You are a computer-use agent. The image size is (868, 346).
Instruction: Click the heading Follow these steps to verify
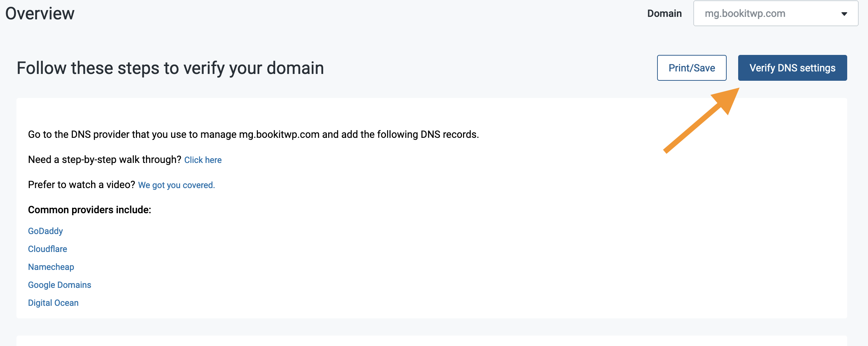pos(170,67)
